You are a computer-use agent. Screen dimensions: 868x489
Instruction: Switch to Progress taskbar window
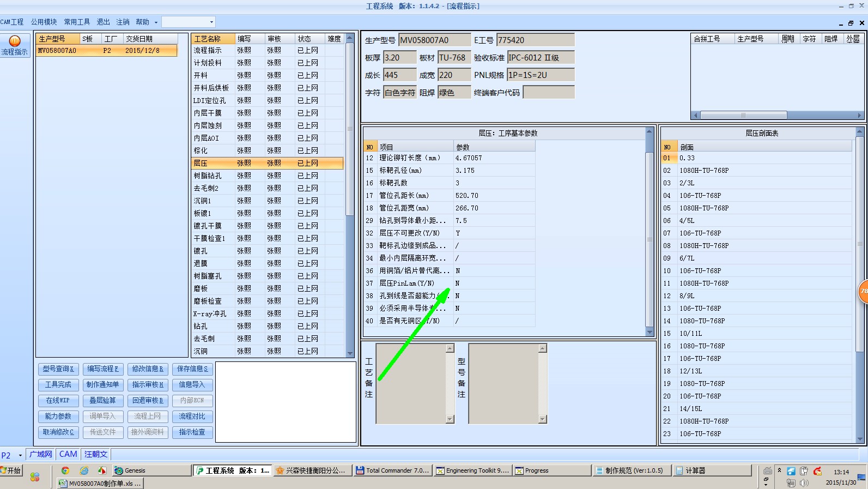pos(552,470)
